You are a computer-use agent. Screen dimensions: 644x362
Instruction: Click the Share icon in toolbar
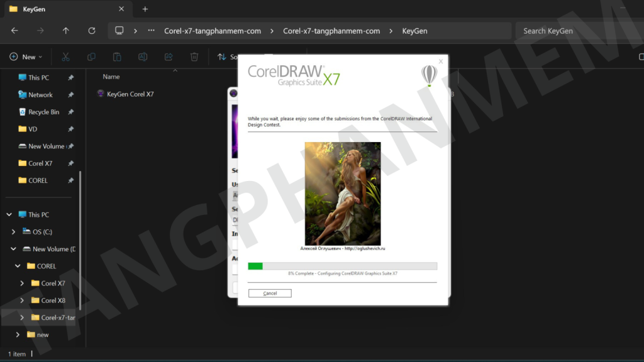click(169, 57)
